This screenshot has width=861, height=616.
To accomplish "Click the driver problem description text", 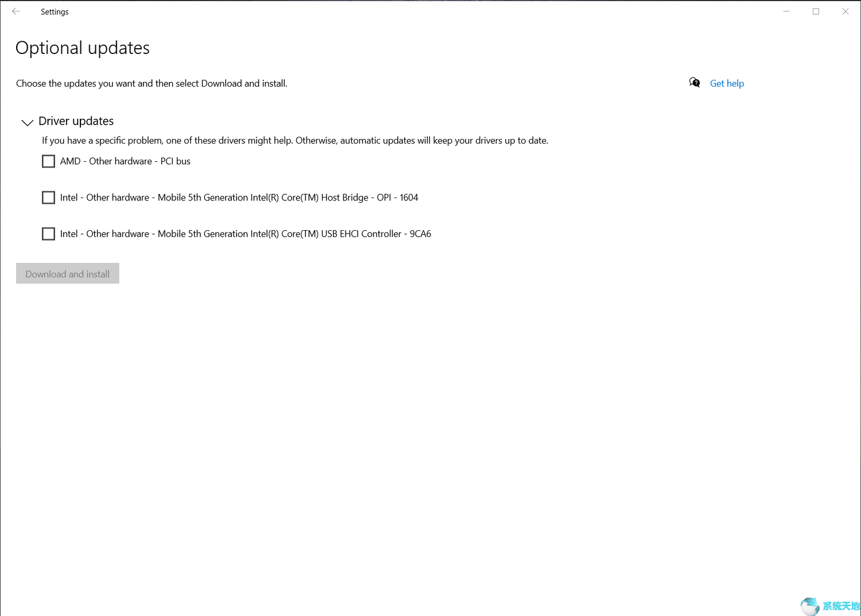I will [295, 140].
